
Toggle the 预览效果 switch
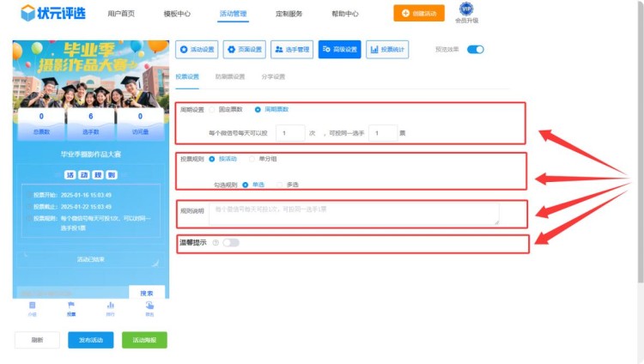tap(476, 50)
